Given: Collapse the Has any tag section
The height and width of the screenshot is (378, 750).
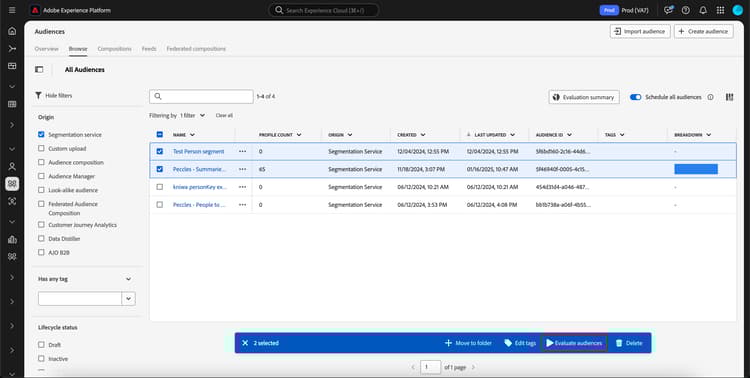Looking at the screenshot, I should (x=128, y=279).
